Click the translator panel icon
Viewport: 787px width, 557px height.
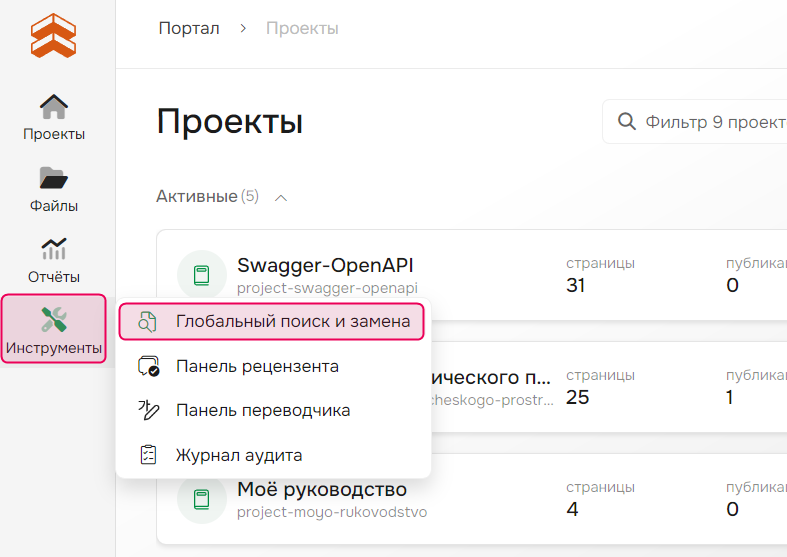(x=149, y=410)
